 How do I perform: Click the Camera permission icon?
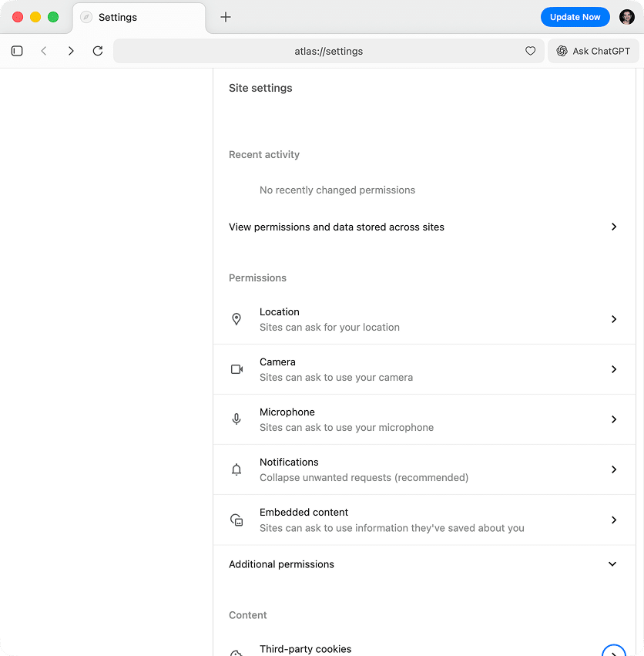[x=236, y=369]
